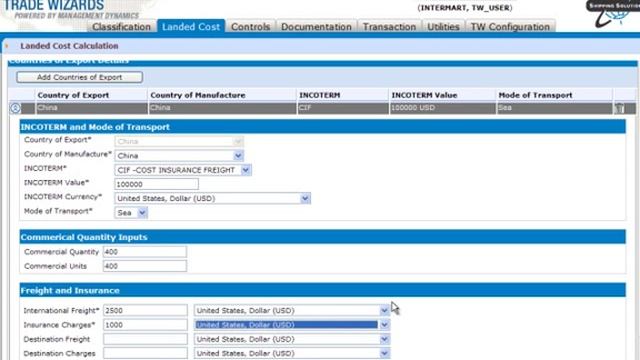Image resolution: width=640 pixels, height=360 pixels.
Task: Open International Freight currency dropdown
Action: coord(292,311)
